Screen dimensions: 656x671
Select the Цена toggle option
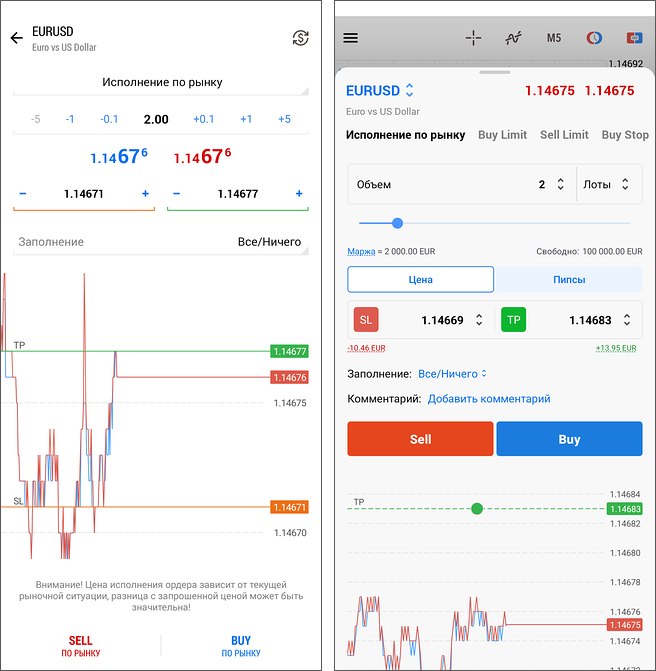[x=421, y=279]
